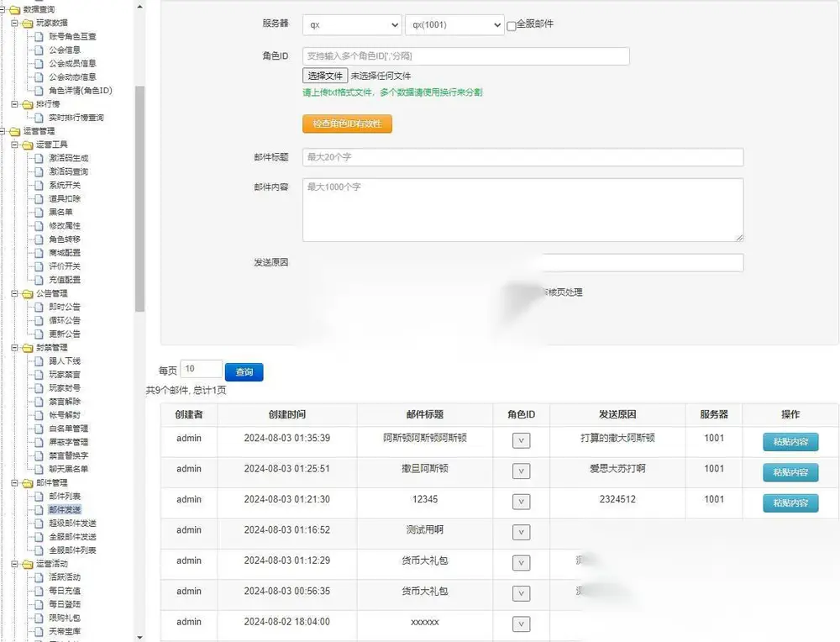This screenshot has height=642, width=840.
Task: Click the page icon beside 屏蔽字管理
Action: pyautogui.click(x=39, y=442)
